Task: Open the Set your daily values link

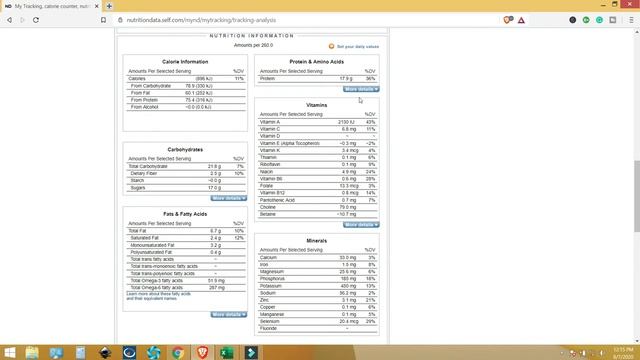Action: pos(358,47)
